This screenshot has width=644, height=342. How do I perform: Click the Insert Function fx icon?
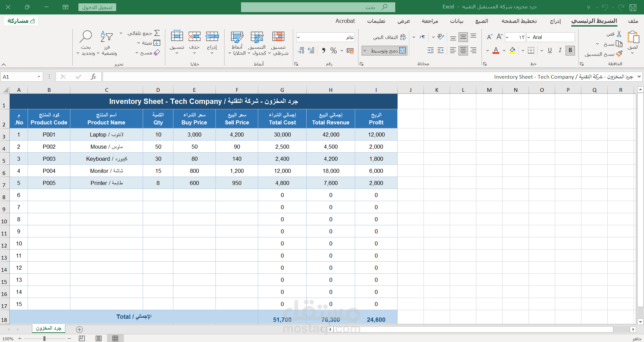pos(94,77)
